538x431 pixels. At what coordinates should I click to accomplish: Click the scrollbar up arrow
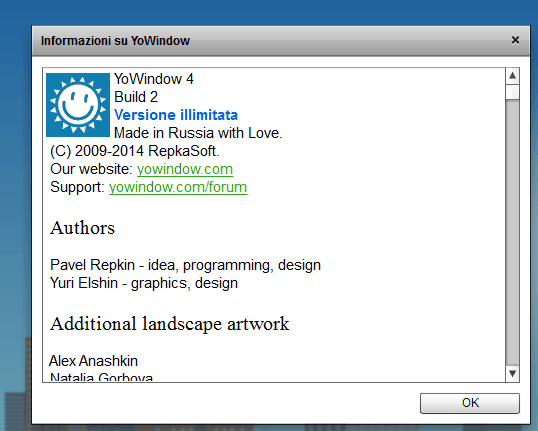click(x=512, y=75)
